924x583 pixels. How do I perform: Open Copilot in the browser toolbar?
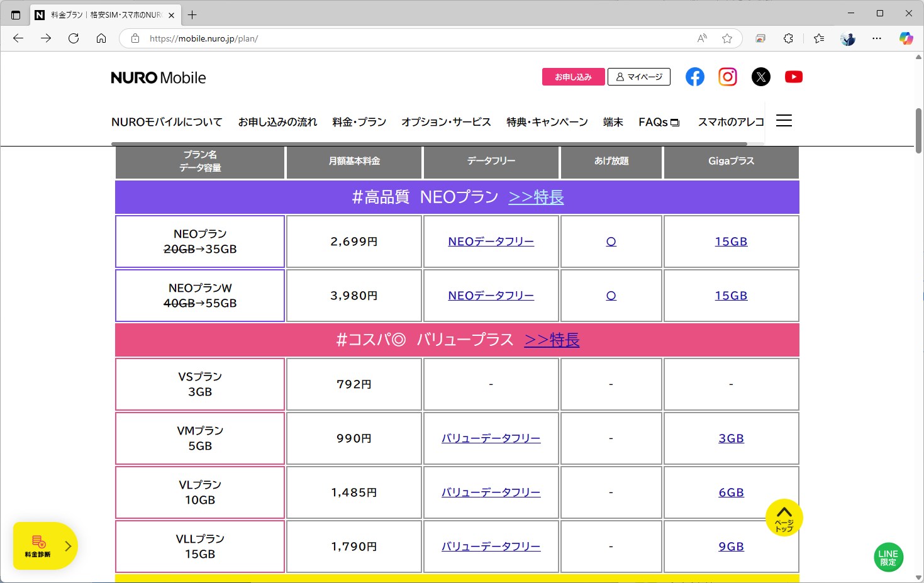pos(906,38)
